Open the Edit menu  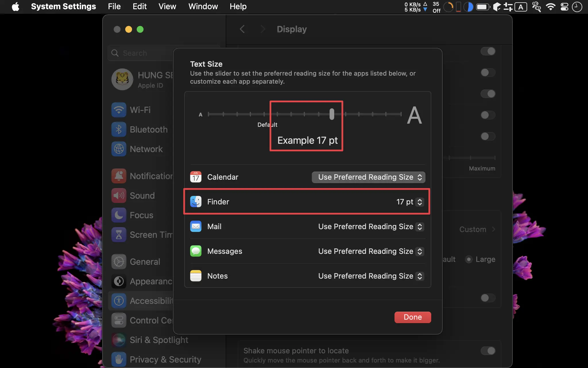(140, 6)
